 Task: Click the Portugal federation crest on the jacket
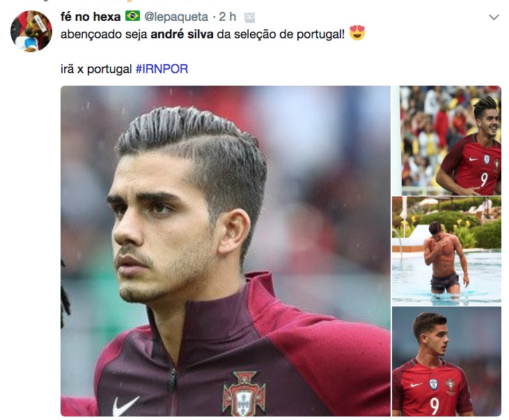click(244, 394)
